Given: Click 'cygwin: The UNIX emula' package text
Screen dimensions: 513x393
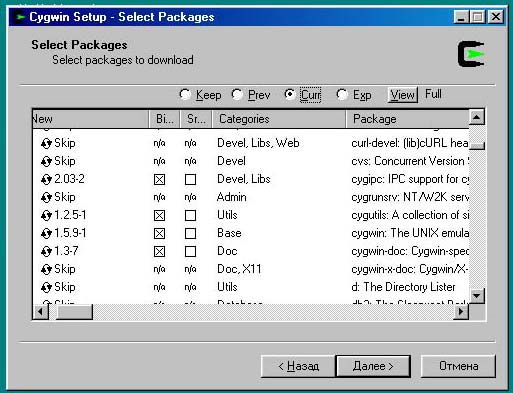Looking at the screenshot, I should pos(410,233).
